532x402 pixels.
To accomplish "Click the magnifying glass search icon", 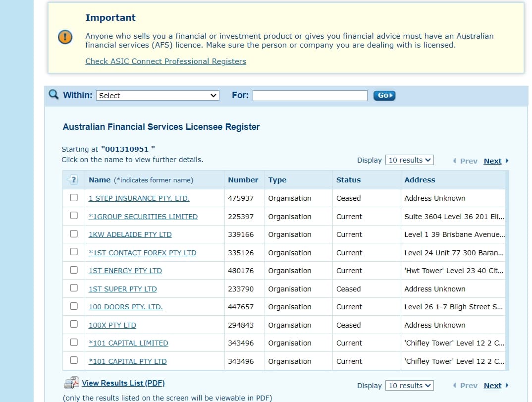I will tap(53, 94).
